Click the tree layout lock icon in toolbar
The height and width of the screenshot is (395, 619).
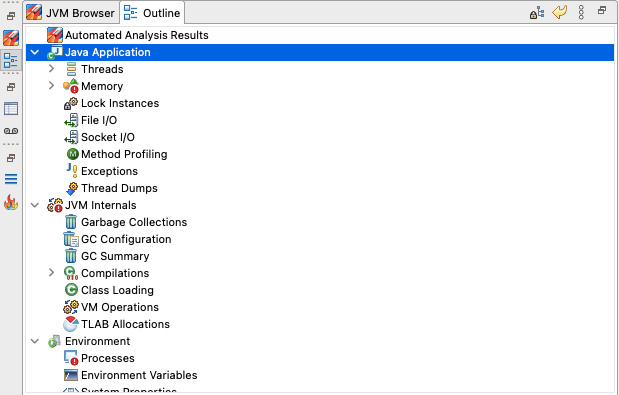point(537,13)
